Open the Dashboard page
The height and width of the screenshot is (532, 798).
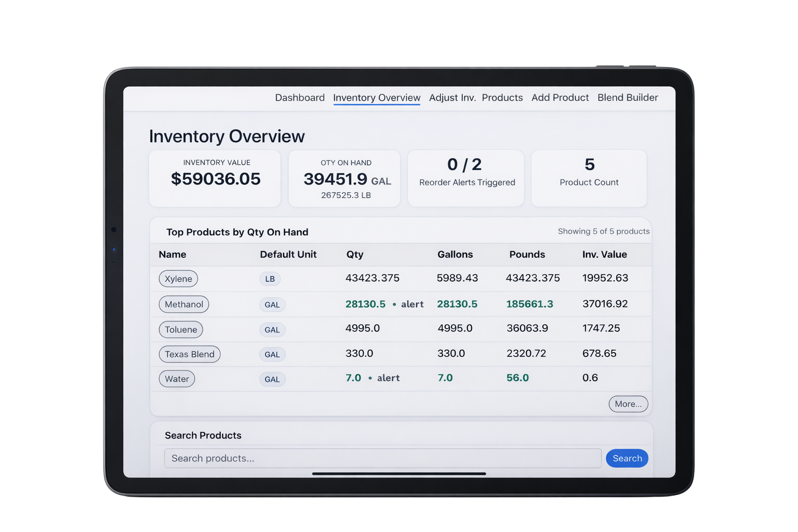(300, 98)
